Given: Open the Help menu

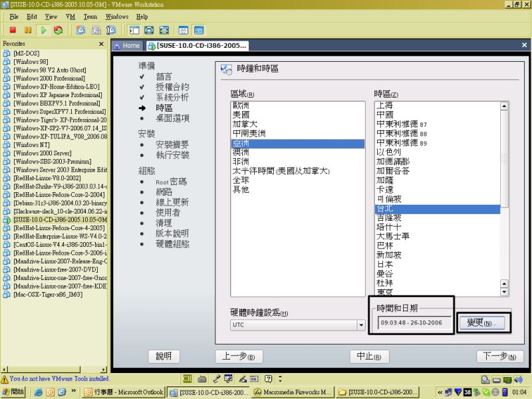Looking at the screenshot, I should tap(142, 17).
